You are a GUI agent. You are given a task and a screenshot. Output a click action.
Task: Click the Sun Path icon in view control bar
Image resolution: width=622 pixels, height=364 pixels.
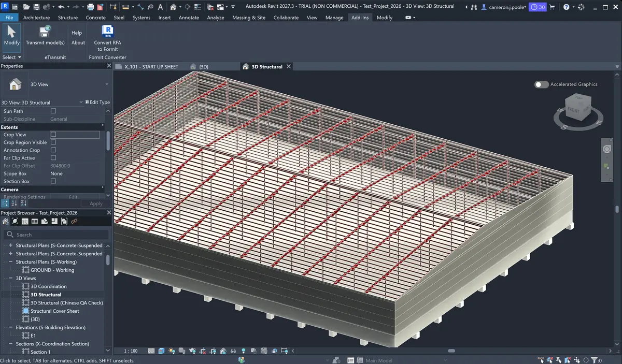click(x=172, y=351)
